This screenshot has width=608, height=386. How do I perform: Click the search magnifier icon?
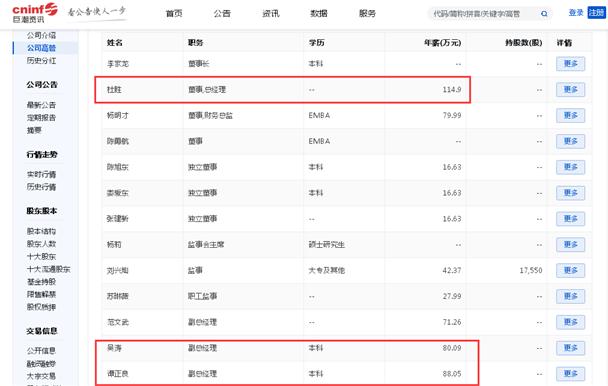pos(544,14)
